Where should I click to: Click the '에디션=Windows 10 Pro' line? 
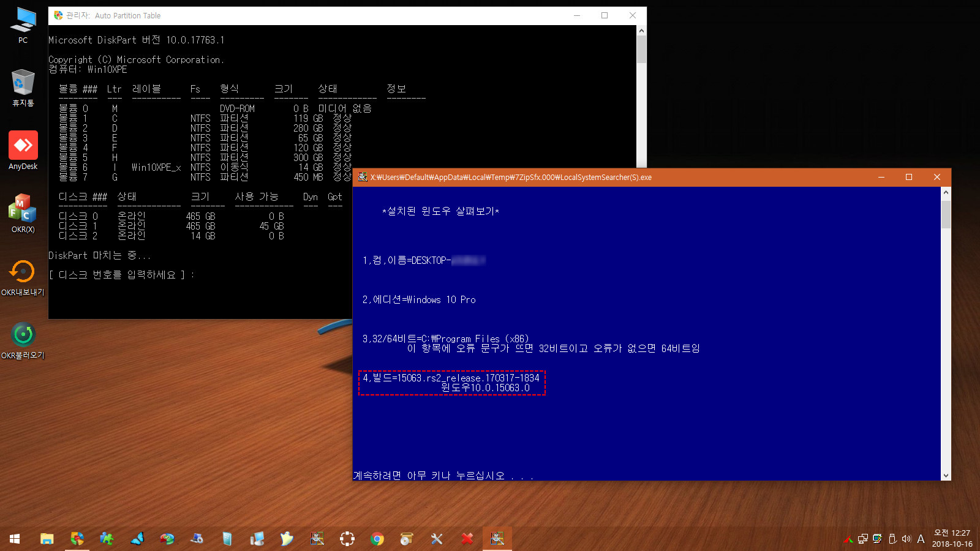(x=419, y=299)
